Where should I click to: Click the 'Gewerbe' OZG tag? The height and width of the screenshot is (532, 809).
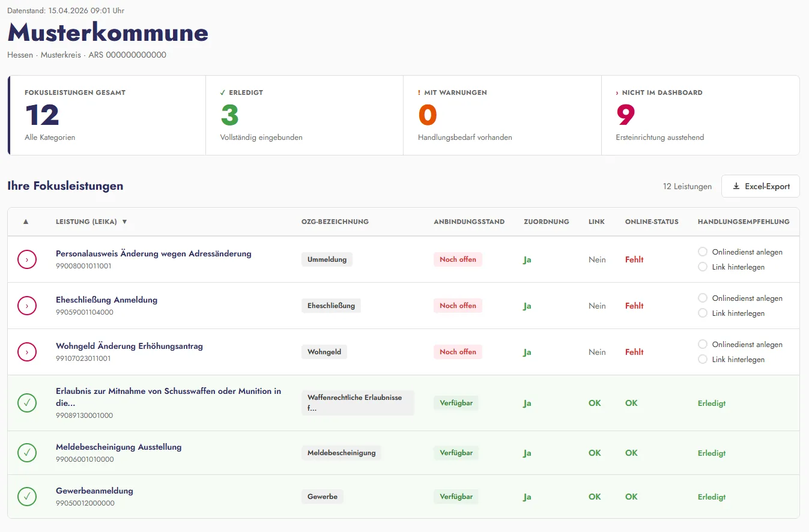tap(323, 497)
